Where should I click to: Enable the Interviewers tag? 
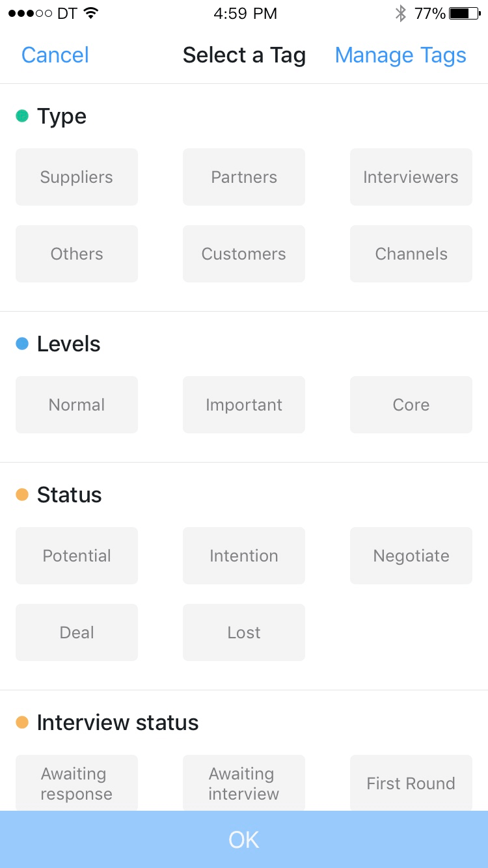pyautogui.click(x=411, y=177)
